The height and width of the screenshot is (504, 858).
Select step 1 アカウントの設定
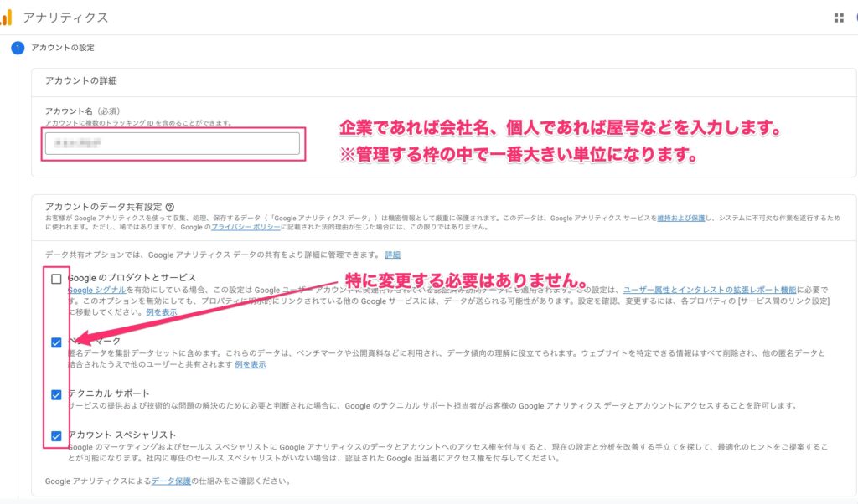pos(53,48)
